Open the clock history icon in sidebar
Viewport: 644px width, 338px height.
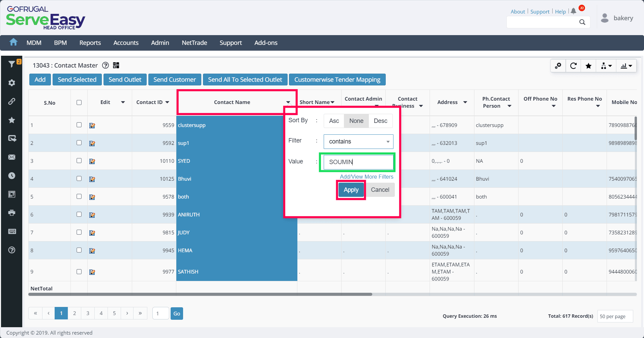[12, 176]
